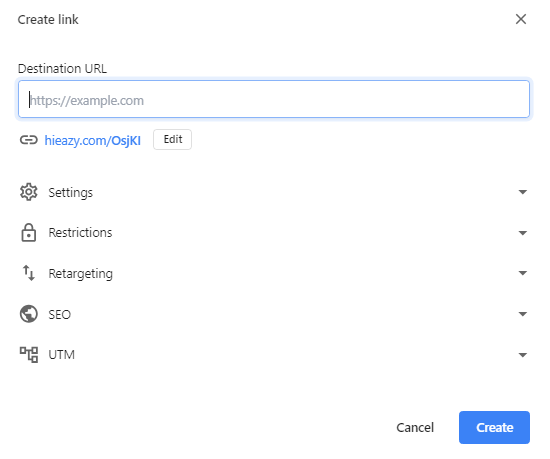Expand the Settings section arrow

pos(523,192)
